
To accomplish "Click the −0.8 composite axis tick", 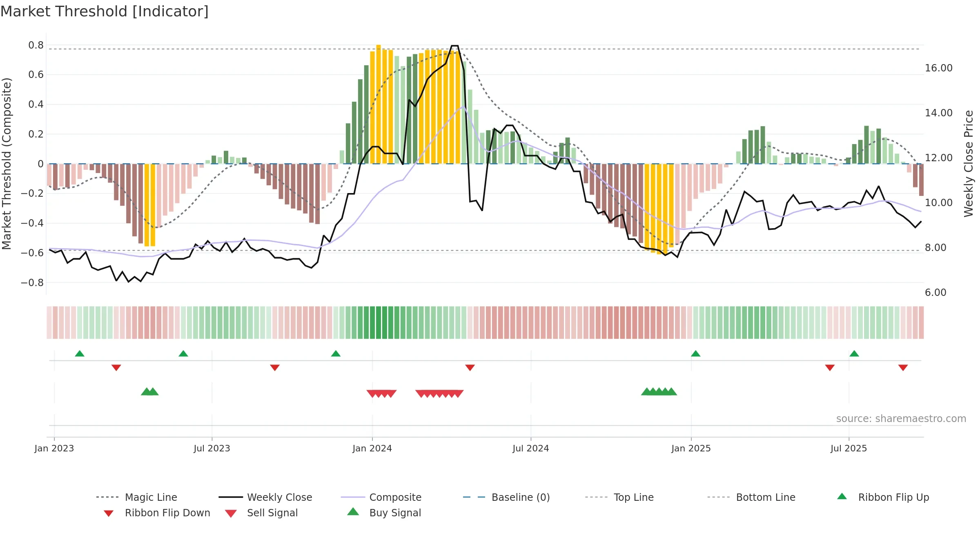I will 32,283.
